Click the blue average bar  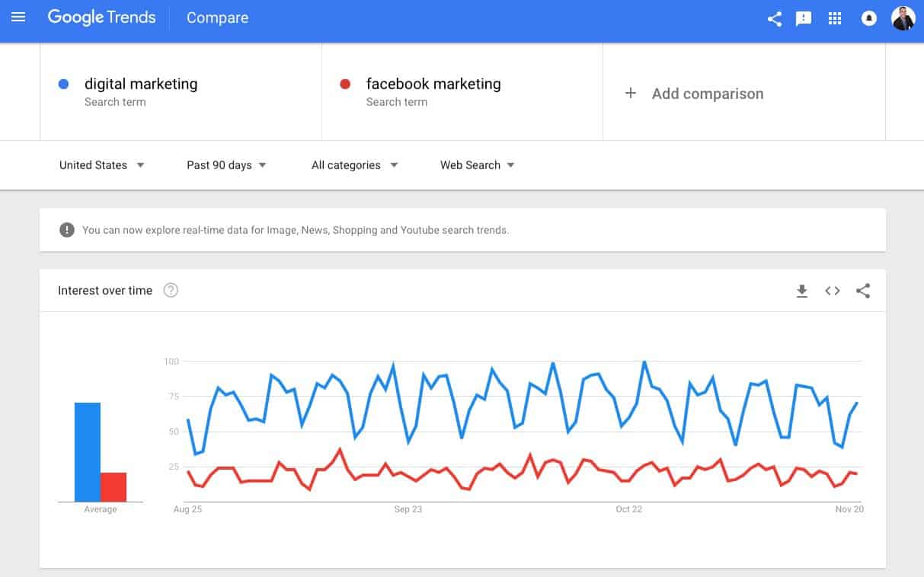(88, 452)
